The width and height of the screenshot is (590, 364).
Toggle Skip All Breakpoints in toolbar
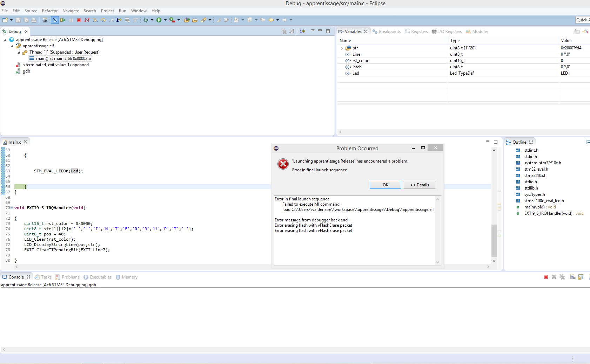pyautogui.click(x=55, y=20)
